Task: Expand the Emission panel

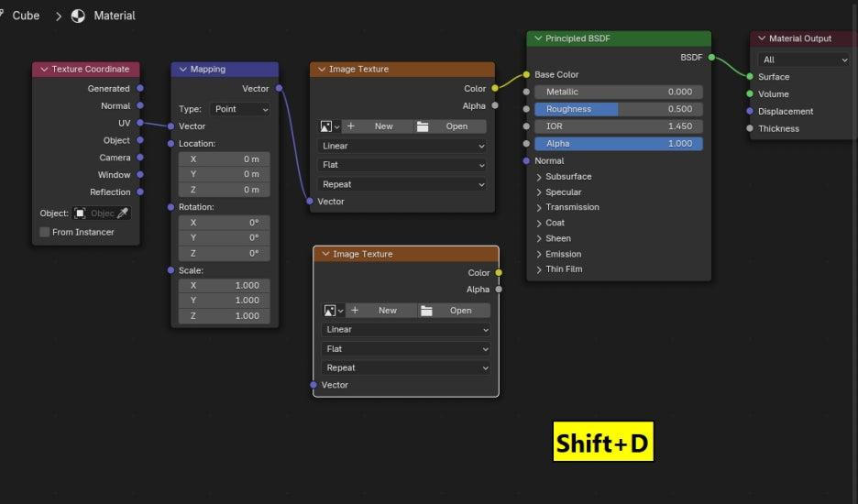Action: pyautogui.click(x=539, y=254)
